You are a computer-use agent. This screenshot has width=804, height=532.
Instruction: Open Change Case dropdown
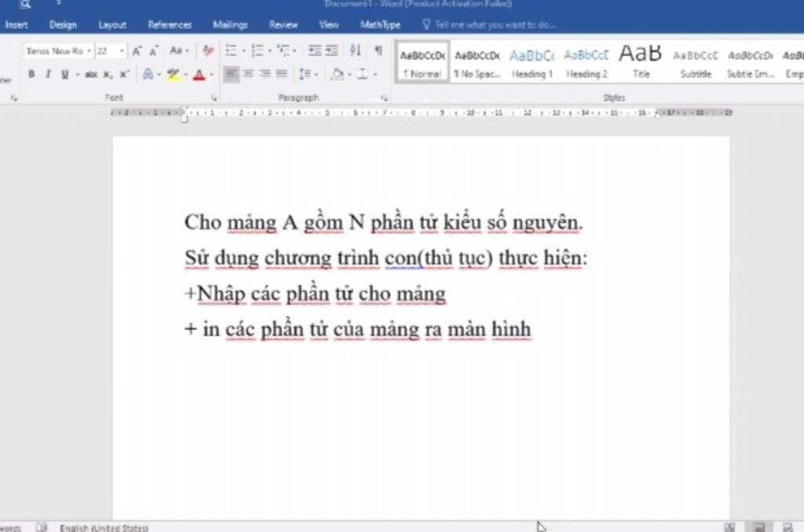tap(179, 51)
